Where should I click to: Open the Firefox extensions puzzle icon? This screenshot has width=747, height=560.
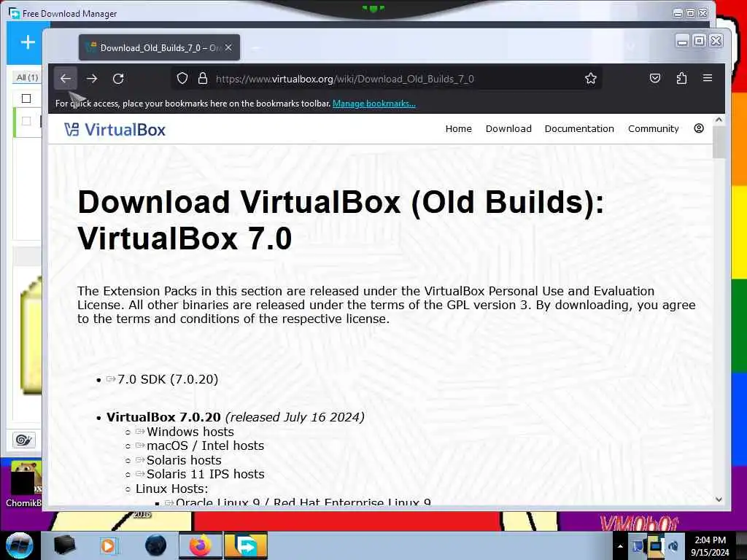click(682, 78)
